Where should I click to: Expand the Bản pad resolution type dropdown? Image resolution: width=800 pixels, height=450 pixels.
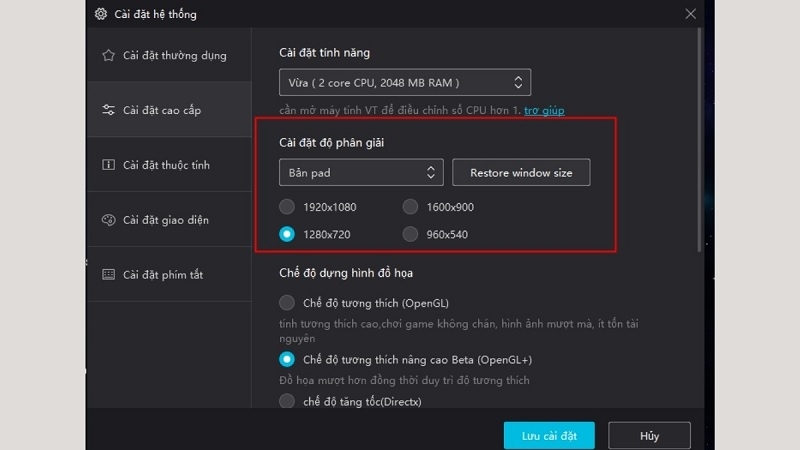coord(361,172)
